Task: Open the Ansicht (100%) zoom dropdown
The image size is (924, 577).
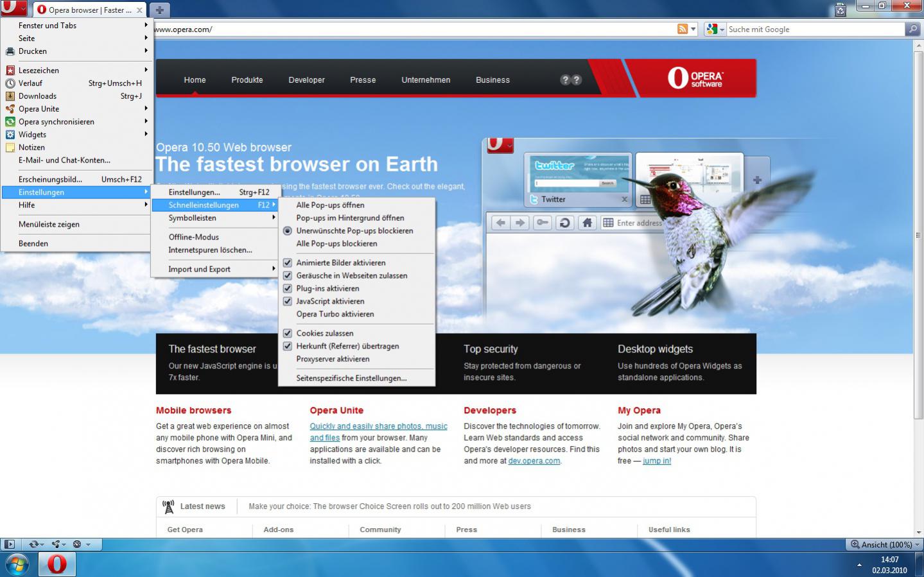Action: click(x=884, y=544)
